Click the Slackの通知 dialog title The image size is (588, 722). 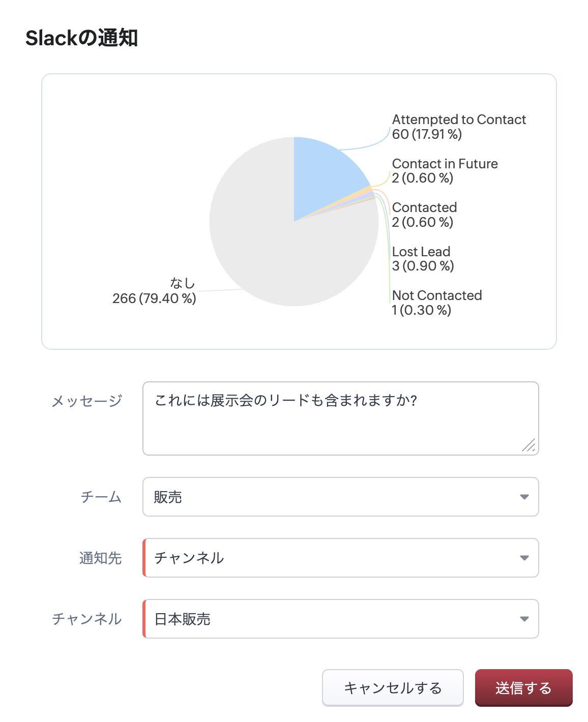coord(81,38)
